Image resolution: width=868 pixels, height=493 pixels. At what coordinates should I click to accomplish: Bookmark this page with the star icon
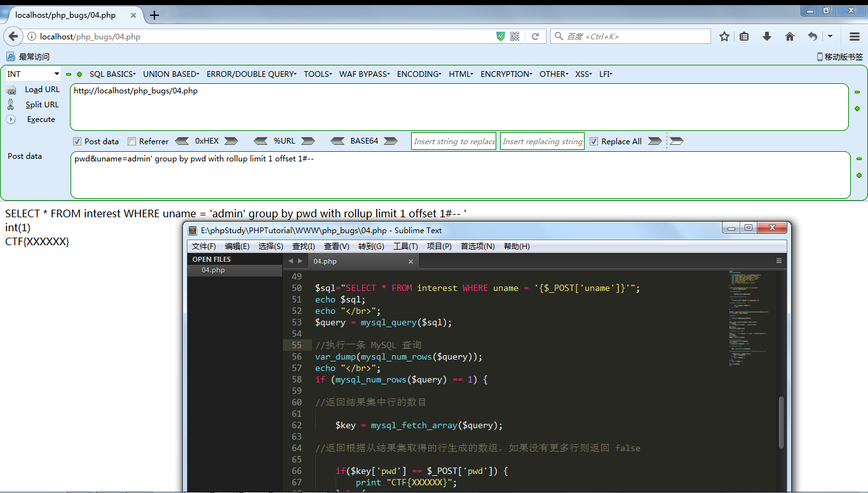pos(724,37)
